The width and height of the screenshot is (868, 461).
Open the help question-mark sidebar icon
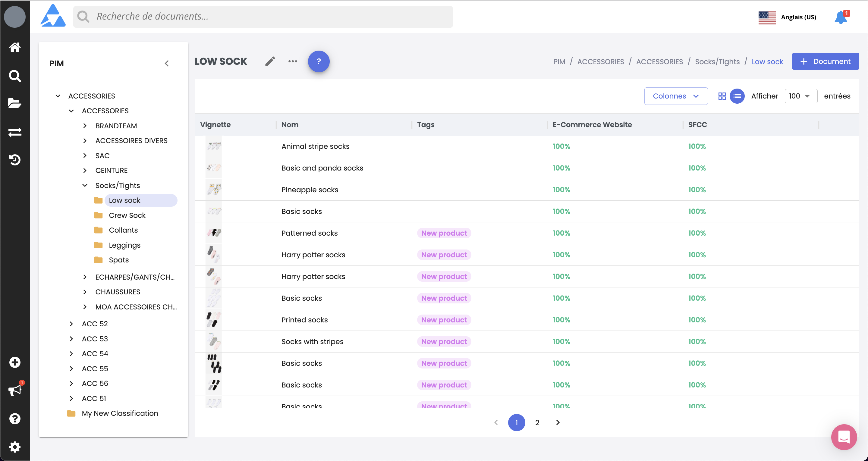click(14, 419)
